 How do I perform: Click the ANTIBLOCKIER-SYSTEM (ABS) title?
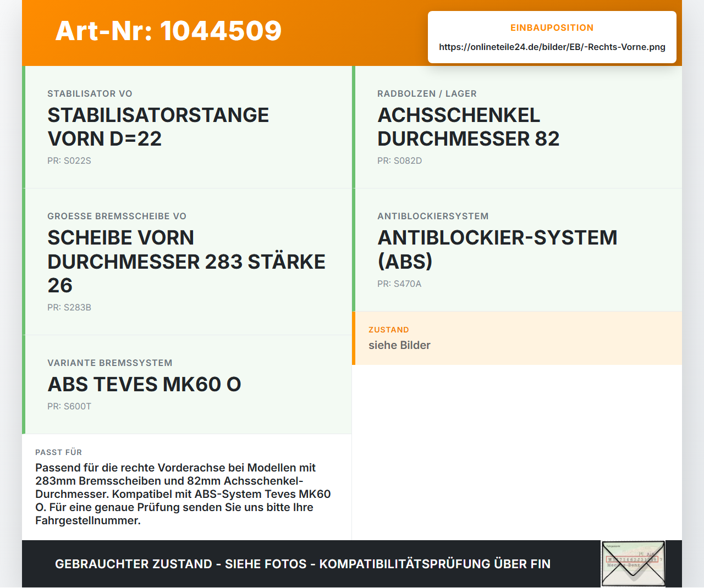pos(497,249)
